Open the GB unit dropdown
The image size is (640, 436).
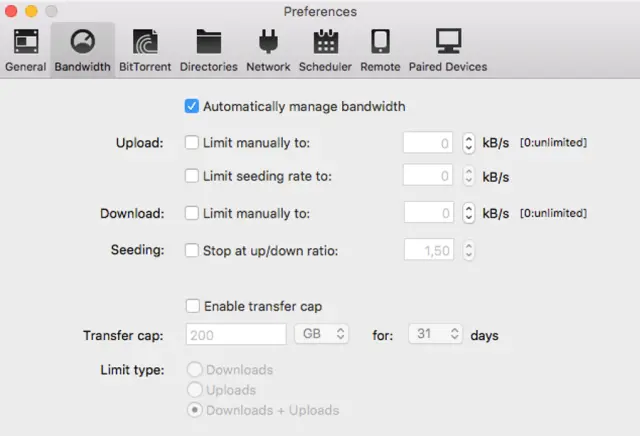321,335
